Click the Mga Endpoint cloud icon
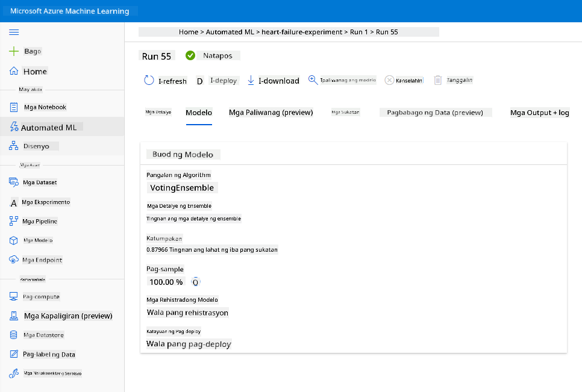 (x=14, y=260)
